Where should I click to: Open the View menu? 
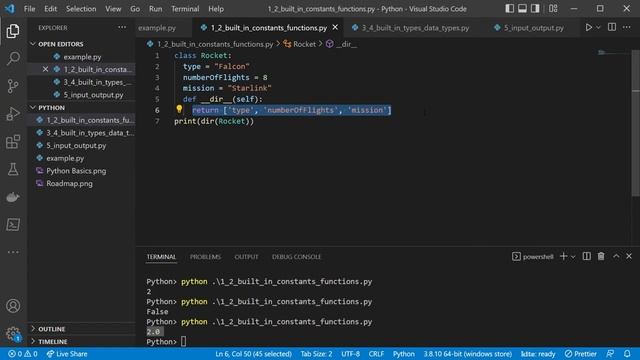pyautogui.click(x=113, y=9)
